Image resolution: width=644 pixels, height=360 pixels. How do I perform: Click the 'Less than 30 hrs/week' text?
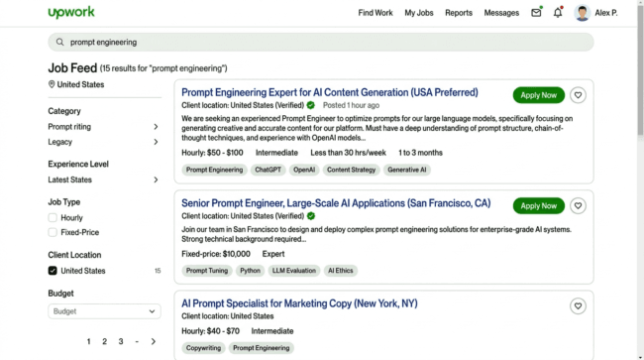pyautogui.click(x=349, y=153)
